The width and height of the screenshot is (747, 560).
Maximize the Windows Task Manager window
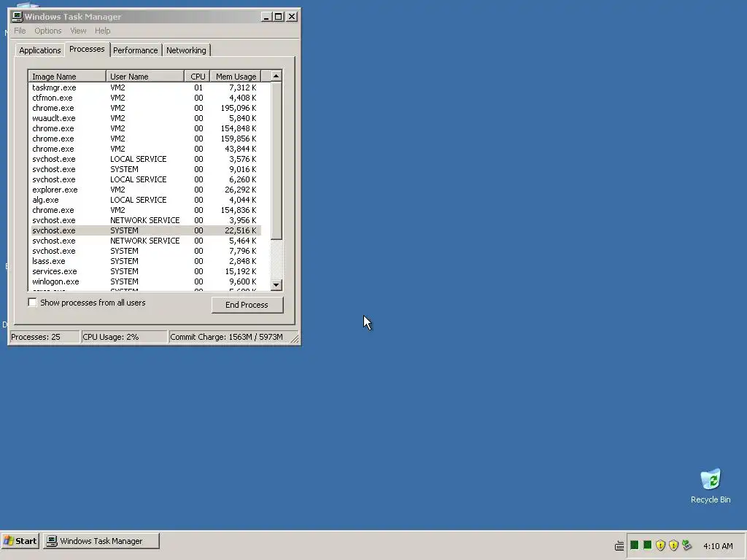pos(279,17)
